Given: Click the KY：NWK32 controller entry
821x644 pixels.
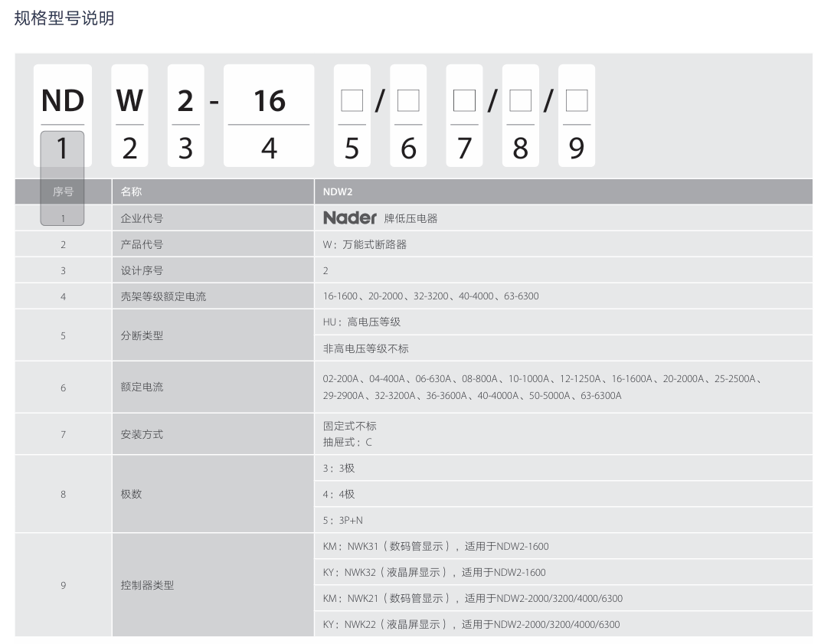Looking at the screenshot, I should (434, 573).
